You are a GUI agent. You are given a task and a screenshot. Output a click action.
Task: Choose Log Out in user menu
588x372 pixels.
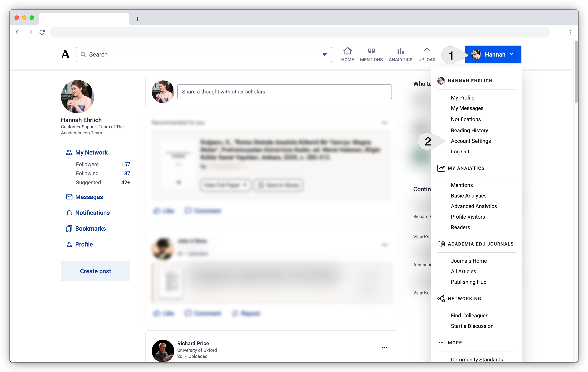pyautogui.click(x=460, y=152)
